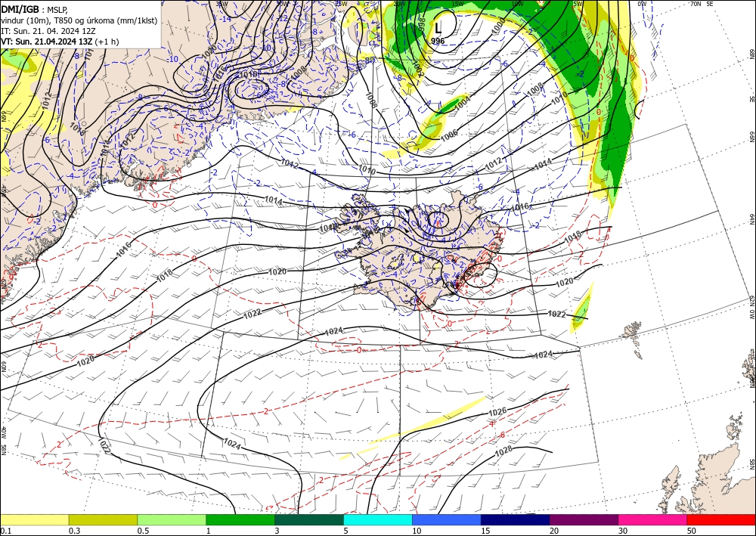The width and height of the screenshot is (756, 536).
Task: Click the olive yellow 0.3–0.5 legend swatch
Action: (103, 519)
